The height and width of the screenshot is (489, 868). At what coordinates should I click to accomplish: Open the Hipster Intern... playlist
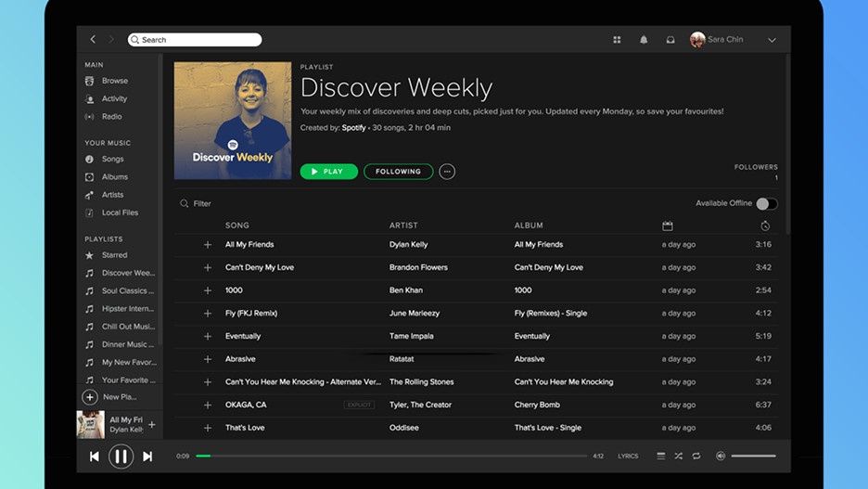click(127, 308)
